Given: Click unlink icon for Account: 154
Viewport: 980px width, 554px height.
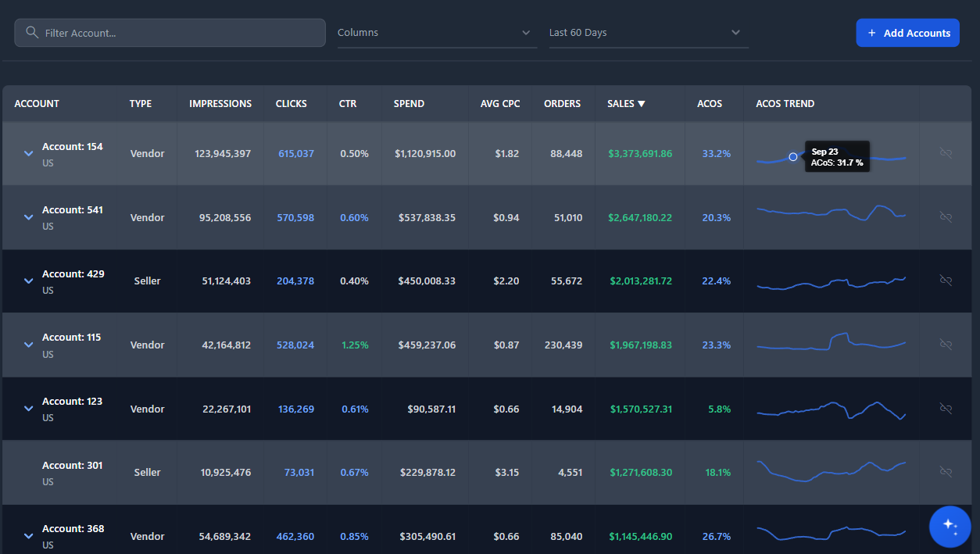Looking at the screenshot, I should tap(946, 153).
